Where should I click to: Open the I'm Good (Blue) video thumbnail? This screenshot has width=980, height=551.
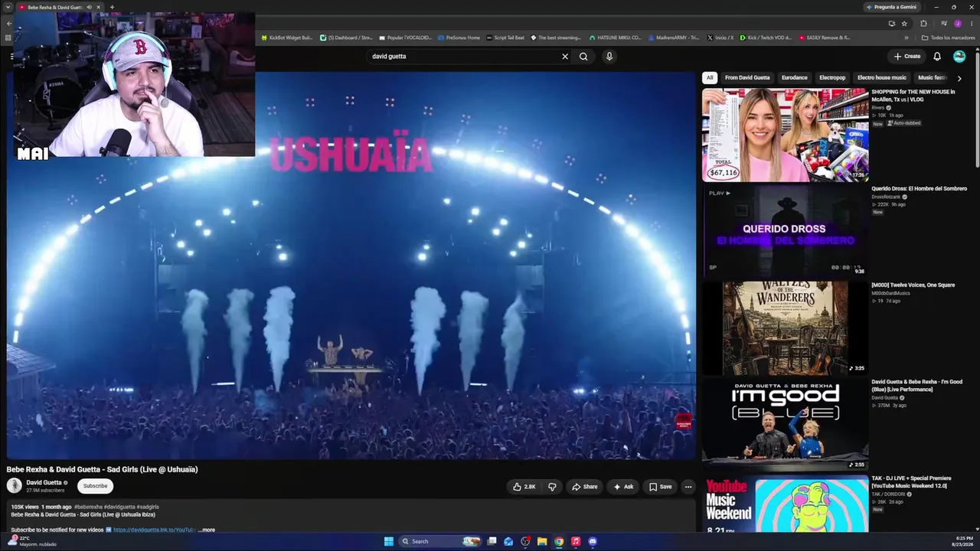tap(786, 424)
